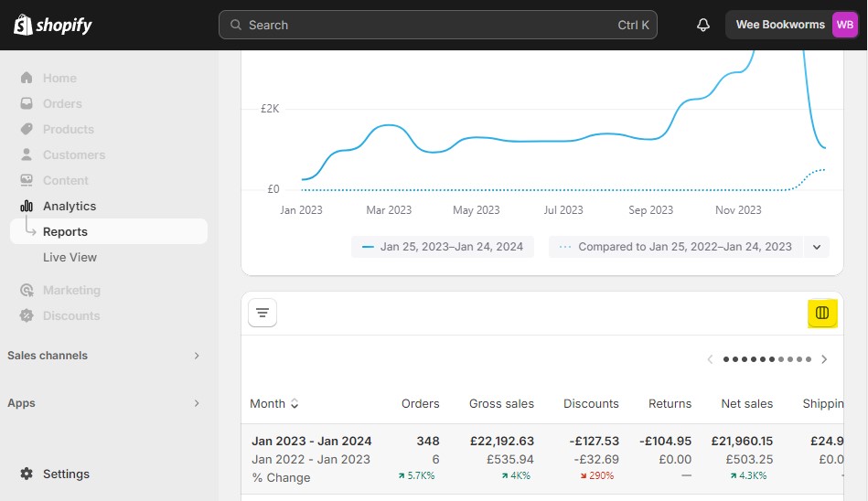The image size is (868, 501).
Task: Click the Orders inbox icon
Action: tap(27, 103)
